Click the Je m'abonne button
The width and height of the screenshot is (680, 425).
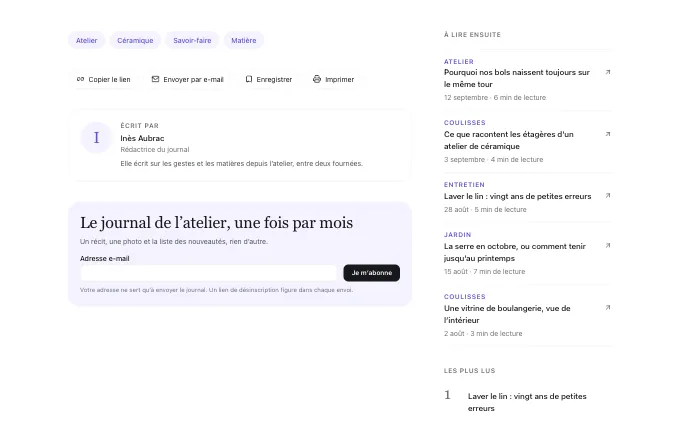point(372,273)
